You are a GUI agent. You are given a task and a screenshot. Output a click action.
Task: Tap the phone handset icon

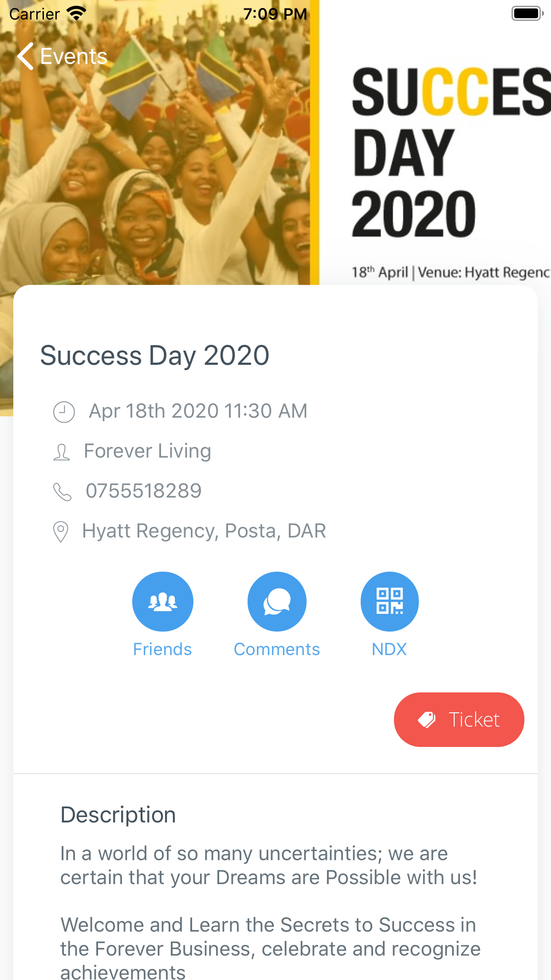click(x=62, y=492)
